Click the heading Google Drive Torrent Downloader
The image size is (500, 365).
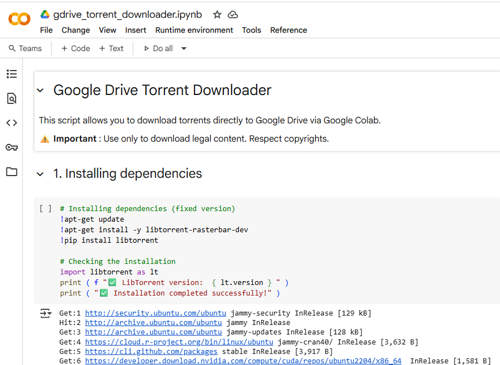coord(162,90)
